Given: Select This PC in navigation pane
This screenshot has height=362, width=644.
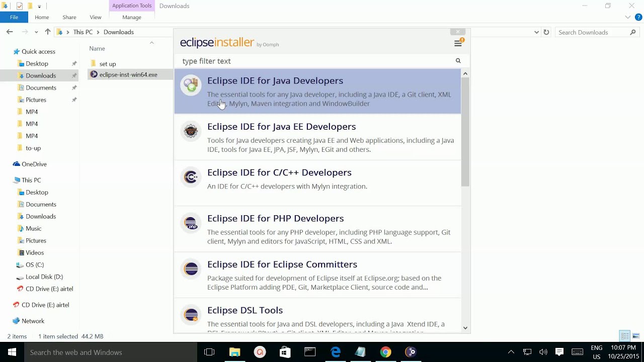Looking at the screenshot, I should click(31, 180).
